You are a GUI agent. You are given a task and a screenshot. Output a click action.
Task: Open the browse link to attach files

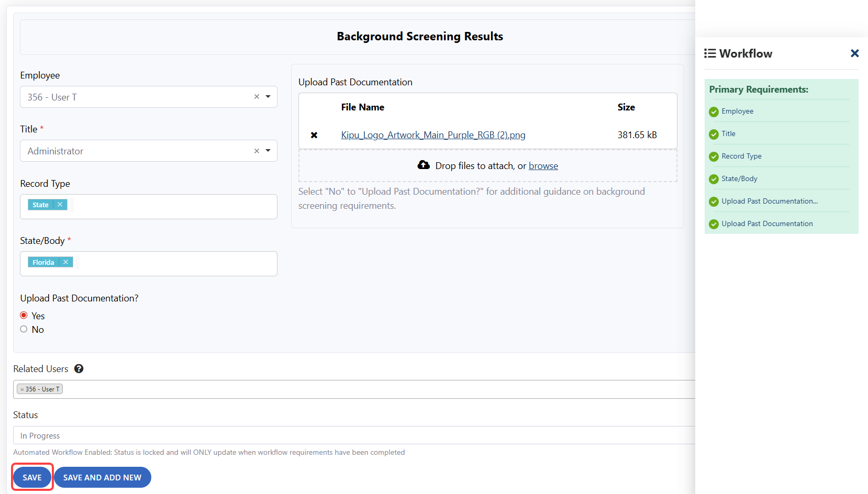click(x=543, y=166)
